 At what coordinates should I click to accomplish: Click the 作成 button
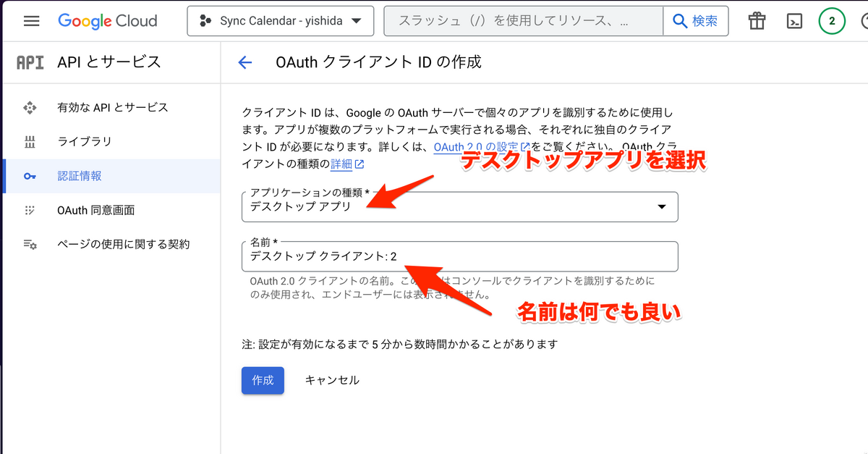(263, 380)
